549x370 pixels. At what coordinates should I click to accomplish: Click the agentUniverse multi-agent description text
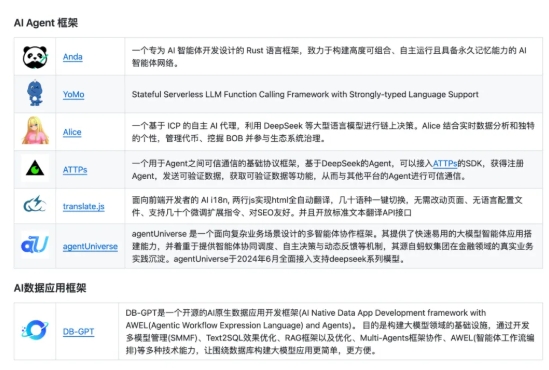coord(332,246)
